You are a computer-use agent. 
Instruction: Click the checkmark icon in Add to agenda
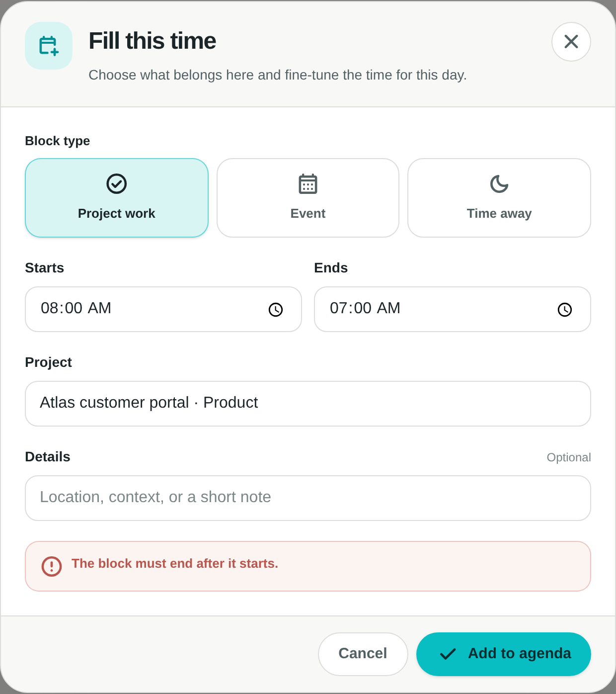[x=448, y=654]
